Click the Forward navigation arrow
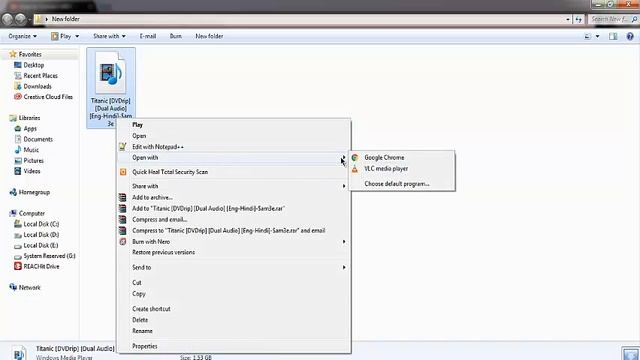Image resolution: width=640 pixels, height=360 pixels. click(20, 19)
